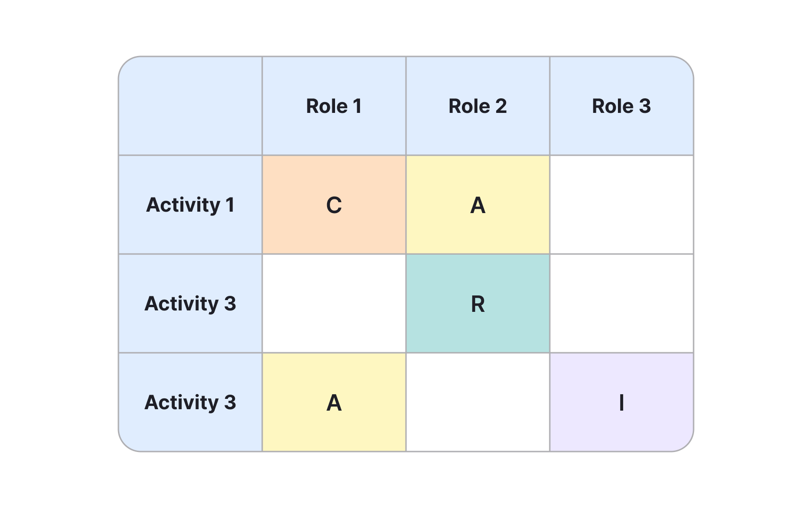The height and width of the screenshot is (508, 812).
Task: Select the Activity 1 row label
Action: (190, 205)
